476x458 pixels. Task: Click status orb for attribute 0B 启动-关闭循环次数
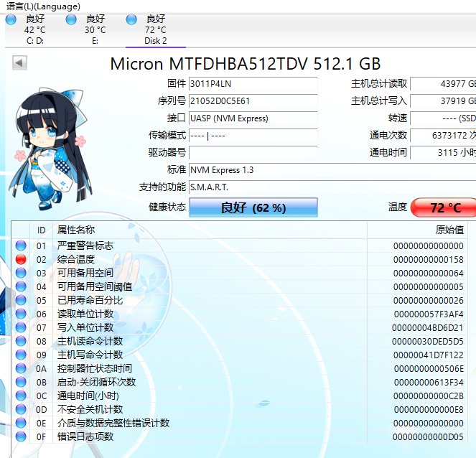pyautogui.click(x=21, y=382)
